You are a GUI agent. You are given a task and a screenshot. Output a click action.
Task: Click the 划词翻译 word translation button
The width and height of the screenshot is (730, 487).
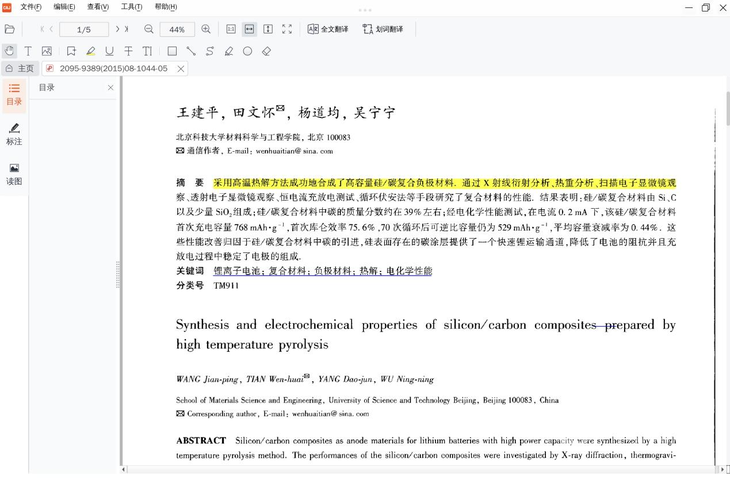pyautogui.click(x=383, y=30)
